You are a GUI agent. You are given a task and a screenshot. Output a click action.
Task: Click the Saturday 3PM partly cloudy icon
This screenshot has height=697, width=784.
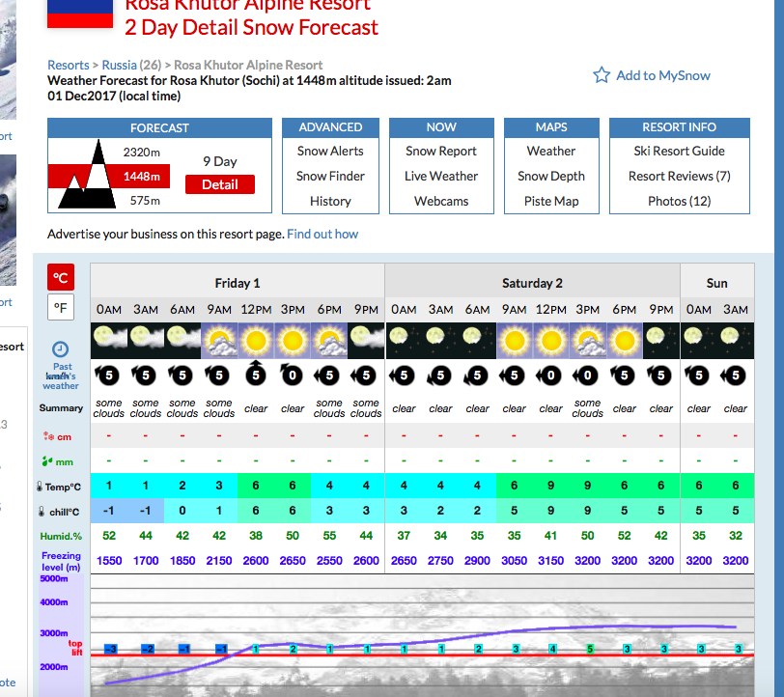[587, 341]
